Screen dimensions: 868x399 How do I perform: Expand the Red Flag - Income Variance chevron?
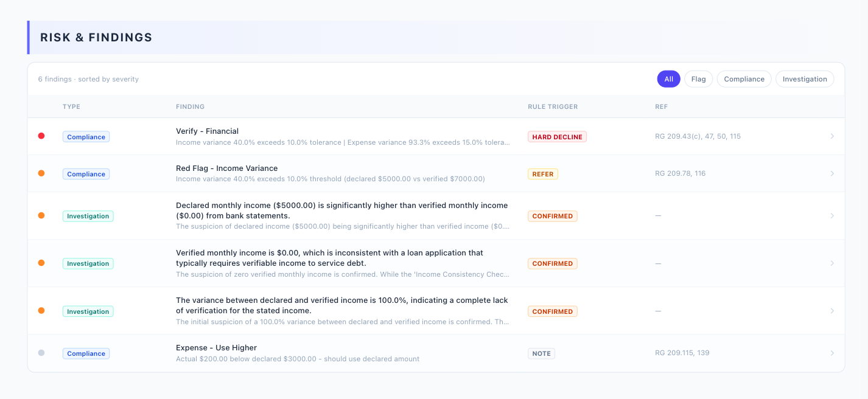[x=832, y=173]
